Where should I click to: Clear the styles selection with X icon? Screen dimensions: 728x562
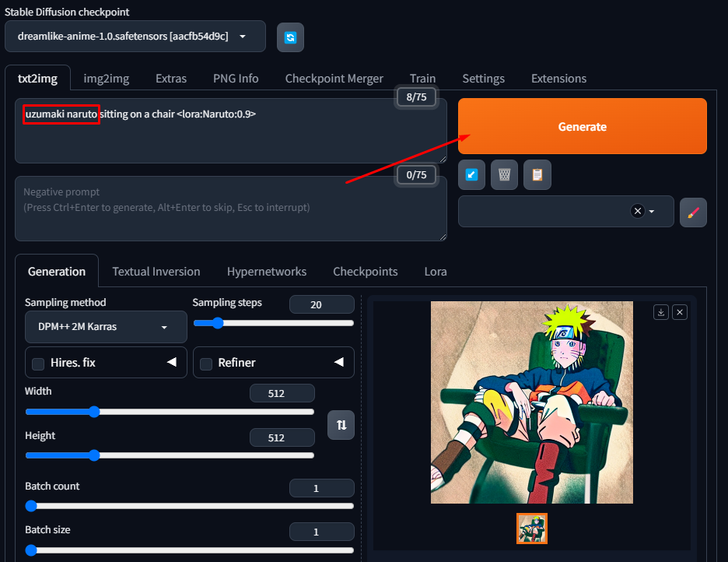coord(638,212)
